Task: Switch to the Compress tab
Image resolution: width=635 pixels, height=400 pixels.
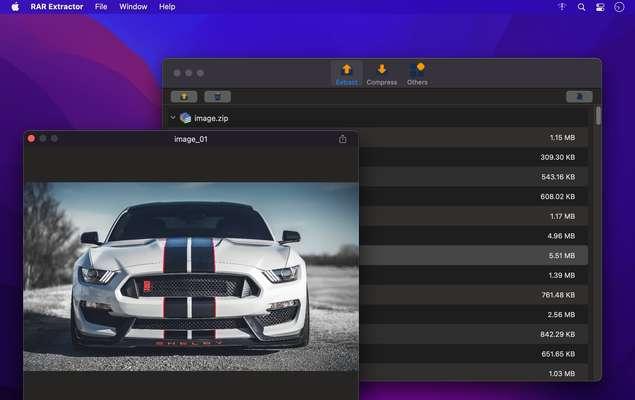Action: click(x=381, y=74)
